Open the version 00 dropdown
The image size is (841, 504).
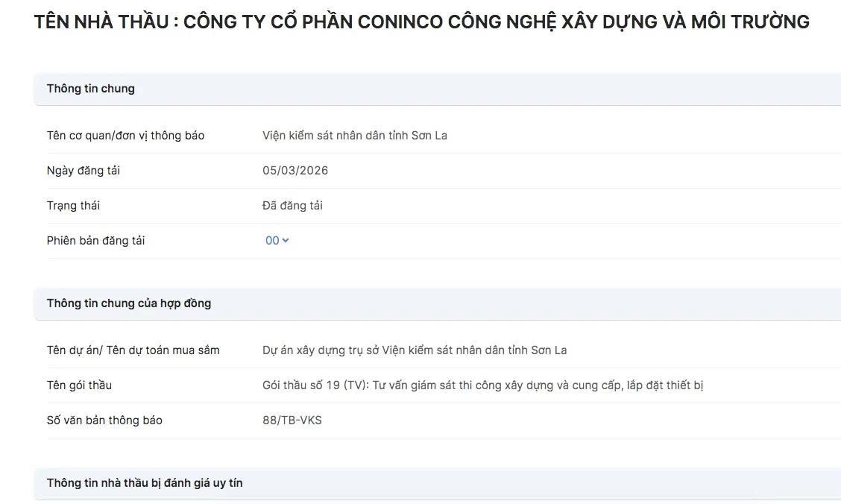tap(277, 241)
